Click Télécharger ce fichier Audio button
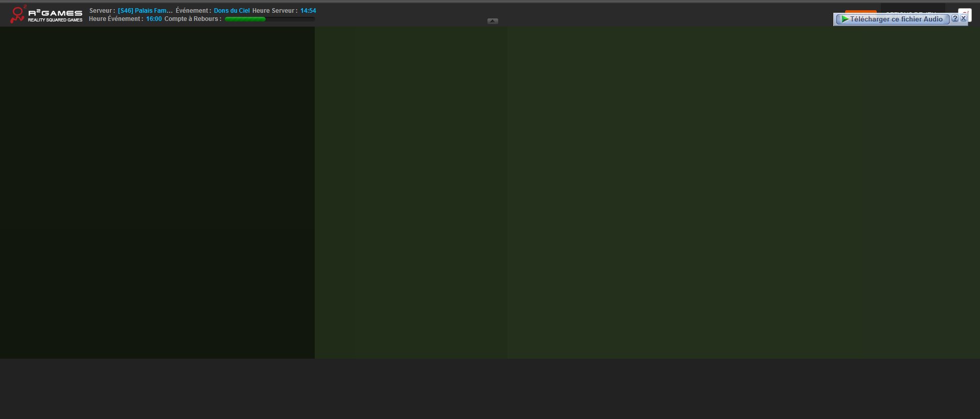 896,19
